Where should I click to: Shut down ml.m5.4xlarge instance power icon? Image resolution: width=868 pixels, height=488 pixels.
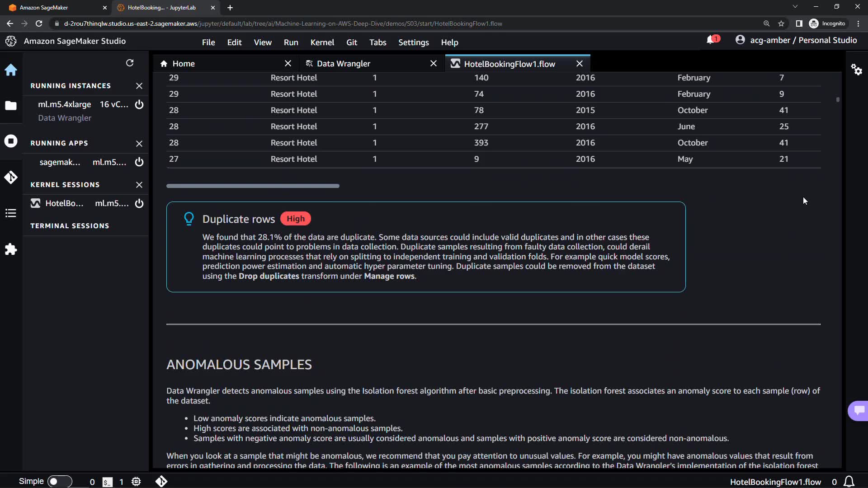139,104
